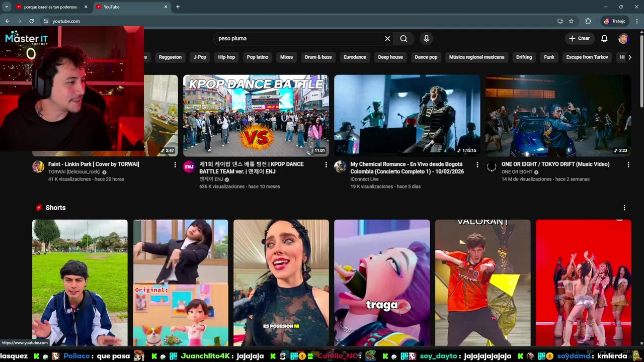Open the Shorts section more options menu
644x362 pixels.
(x=624, y=208)
